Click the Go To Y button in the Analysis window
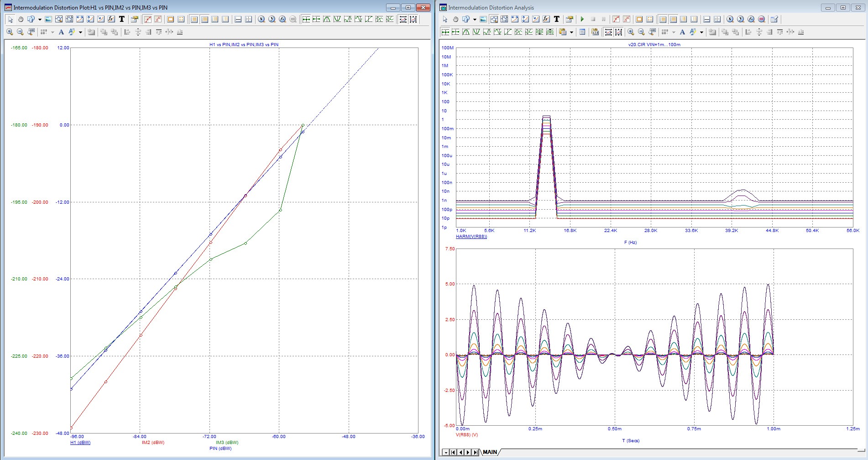Screen dimensions: 868x460 pos(741,19)
